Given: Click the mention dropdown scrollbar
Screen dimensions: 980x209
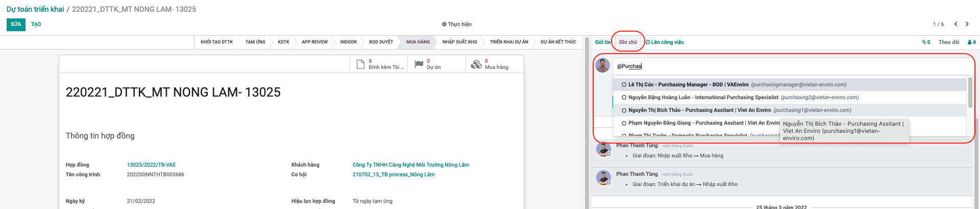Looking at the screenshot, I should (x=970, y=92).
